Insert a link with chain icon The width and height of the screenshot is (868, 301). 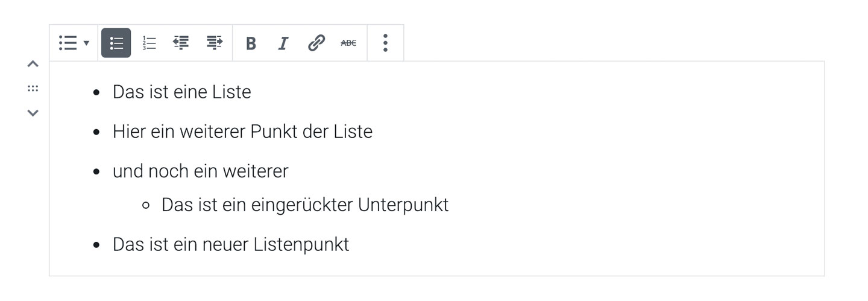(316, 43)
